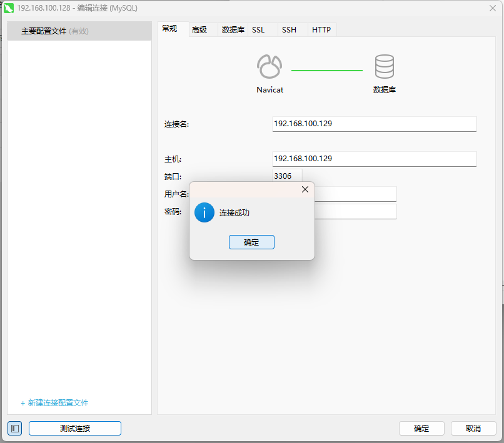Open the 数据库 tab

[x=233, y=30]
